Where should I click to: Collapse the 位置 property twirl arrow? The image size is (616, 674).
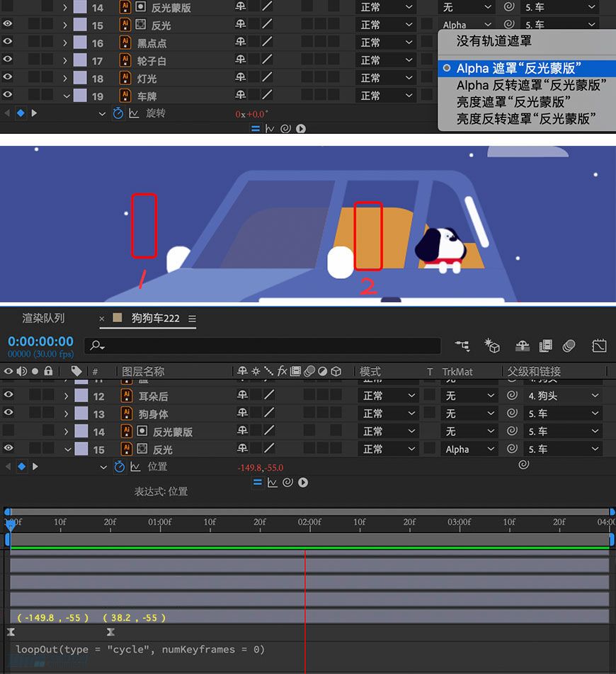click(103, 467)
